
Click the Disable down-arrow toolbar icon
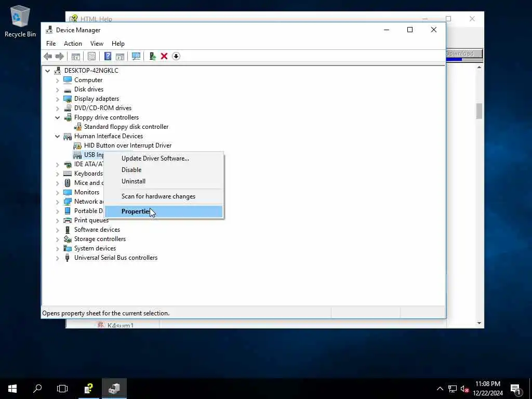(x=176, y=56)
